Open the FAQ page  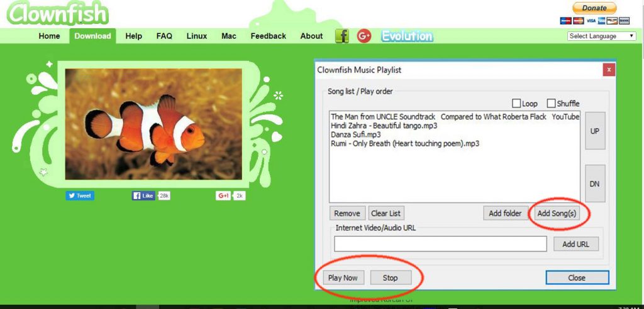click(164, 36)
